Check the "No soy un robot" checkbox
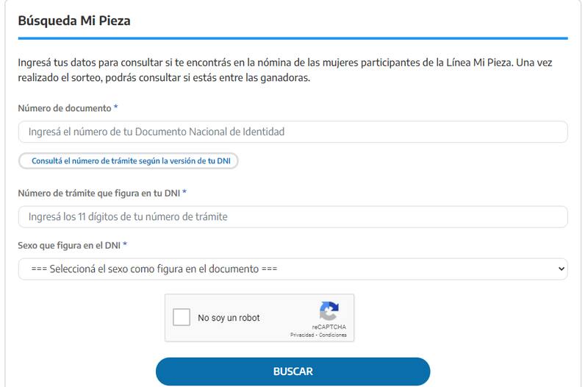 (x=182, y=318)
